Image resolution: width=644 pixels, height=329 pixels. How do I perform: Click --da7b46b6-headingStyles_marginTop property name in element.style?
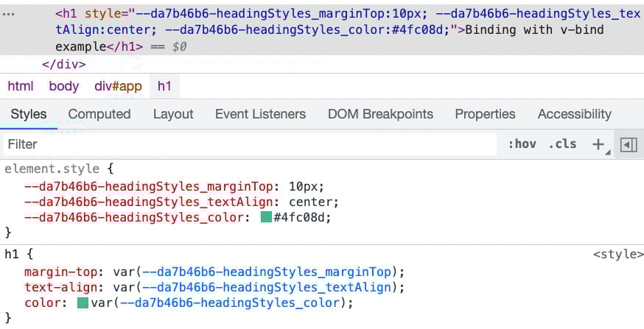coord(149,187)
